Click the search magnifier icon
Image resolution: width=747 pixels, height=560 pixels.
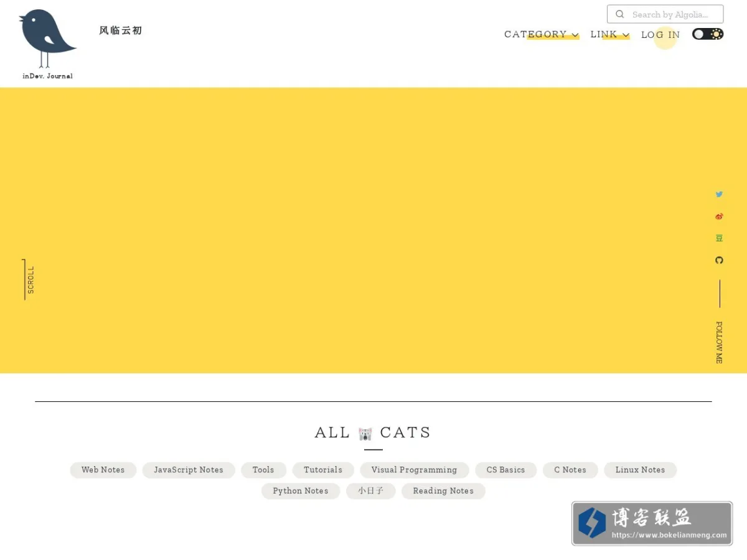[x=619, y=14]
